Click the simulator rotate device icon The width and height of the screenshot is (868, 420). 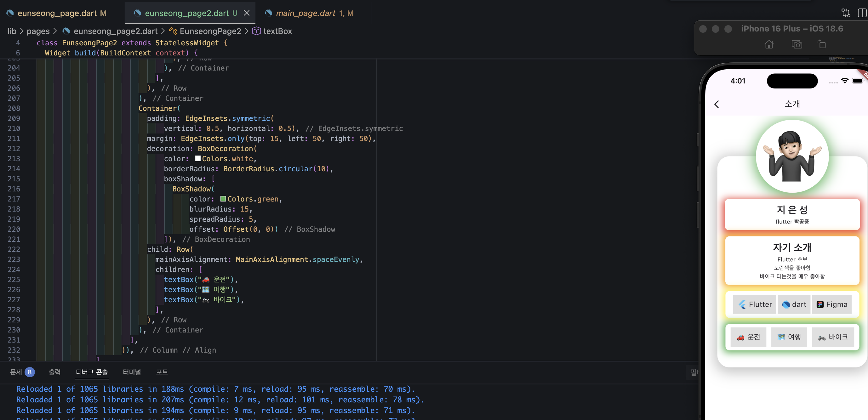point(821,44)
